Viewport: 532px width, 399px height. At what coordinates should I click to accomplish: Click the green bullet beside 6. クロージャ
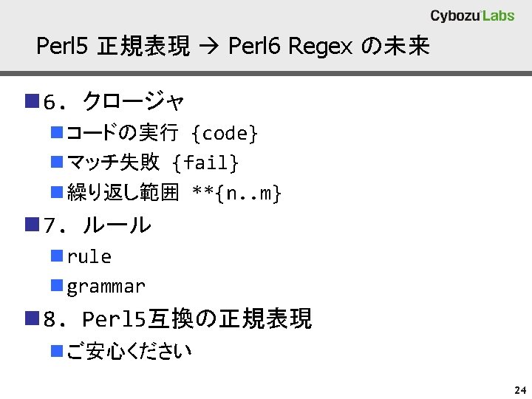31,99
